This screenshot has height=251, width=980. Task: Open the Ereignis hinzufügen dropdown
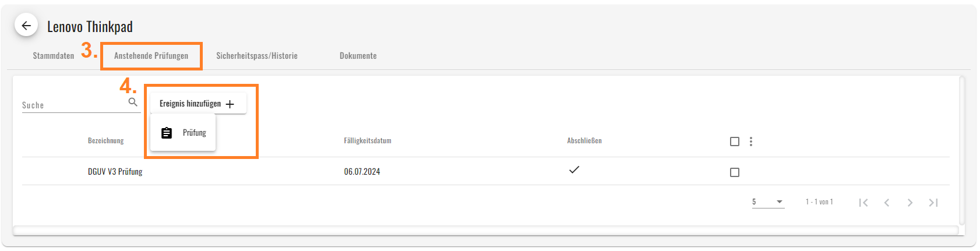198,104
